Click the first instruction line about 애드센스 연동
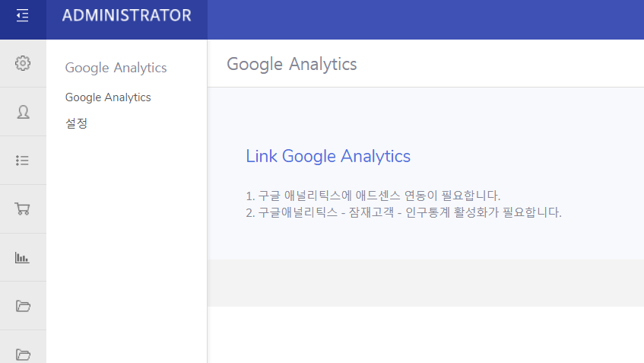Viewport: 644px width, 363px height. pyautogui.click(x=373, y=195)
